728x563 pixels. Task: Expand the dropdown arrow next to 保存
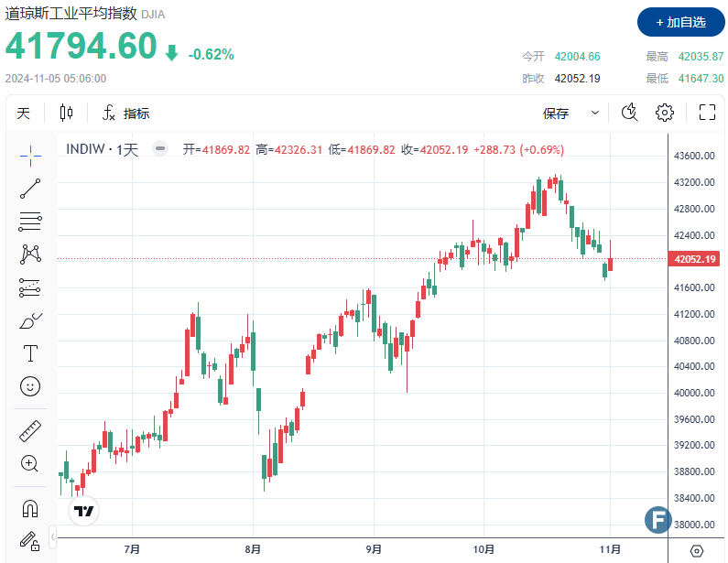[x=594, y=113]
